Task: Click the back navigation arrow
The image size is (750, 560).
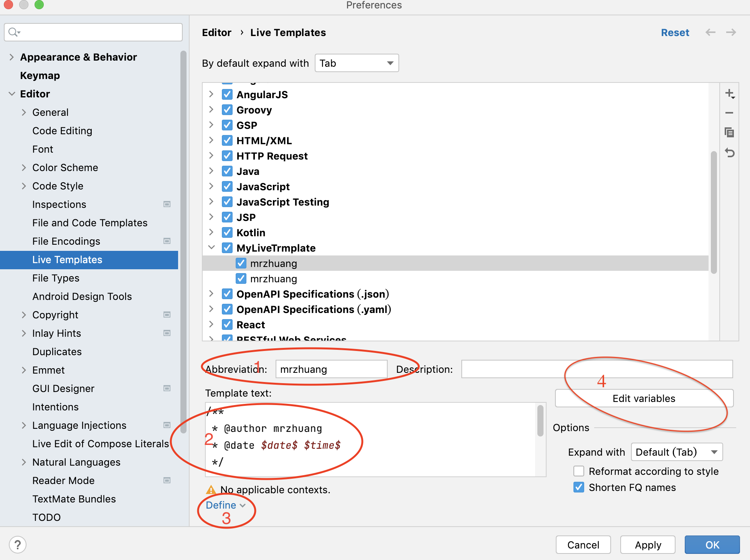Action: click(x=710, y=33)
